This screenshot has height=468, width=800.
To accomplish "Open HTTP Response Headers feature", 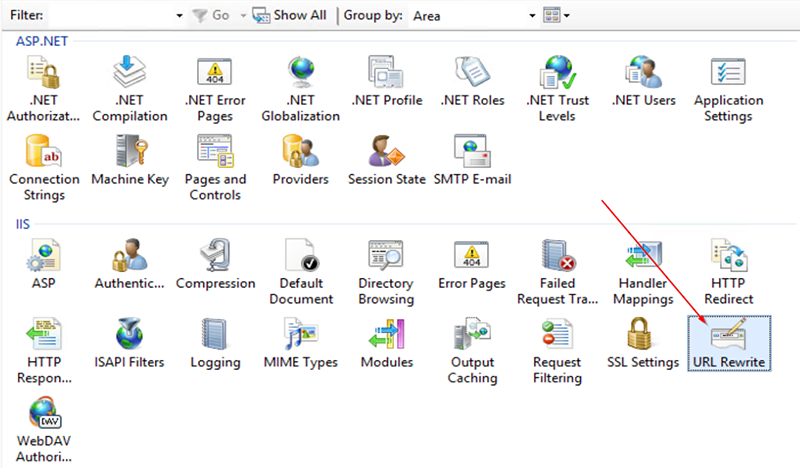I will [44, 351].
